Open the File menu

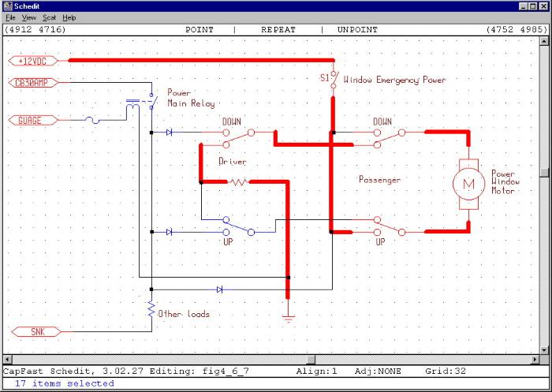10,17
